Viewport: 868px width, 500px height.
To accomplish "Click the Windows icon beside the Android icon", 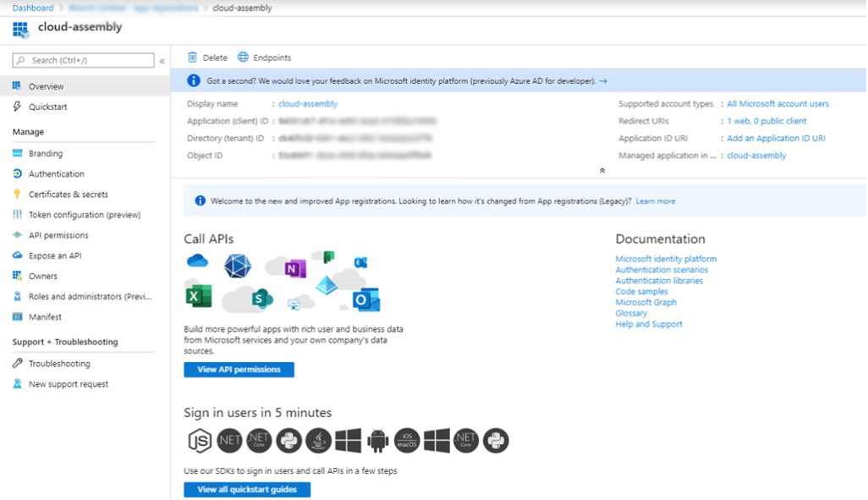I will click(349, 441).
